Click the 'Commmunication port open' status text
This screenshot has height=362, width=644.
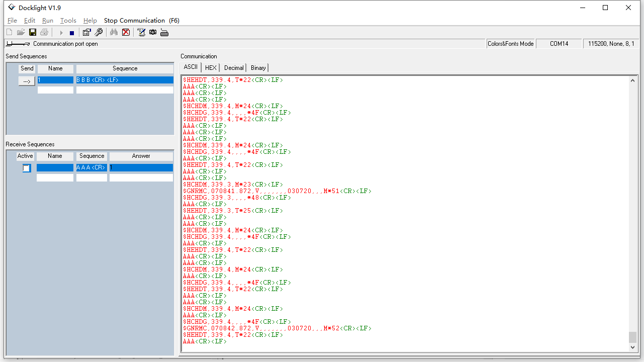[65, 44]
